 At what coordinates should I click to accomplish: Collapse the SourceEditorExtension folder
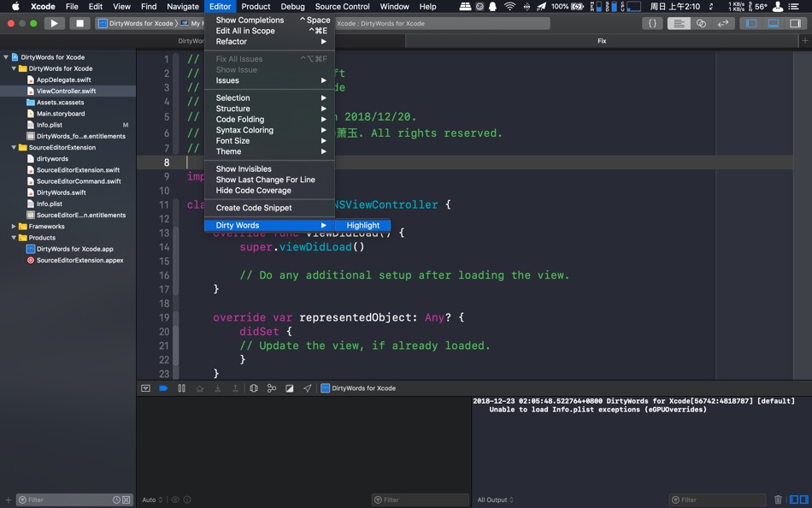tap(14, 147)
